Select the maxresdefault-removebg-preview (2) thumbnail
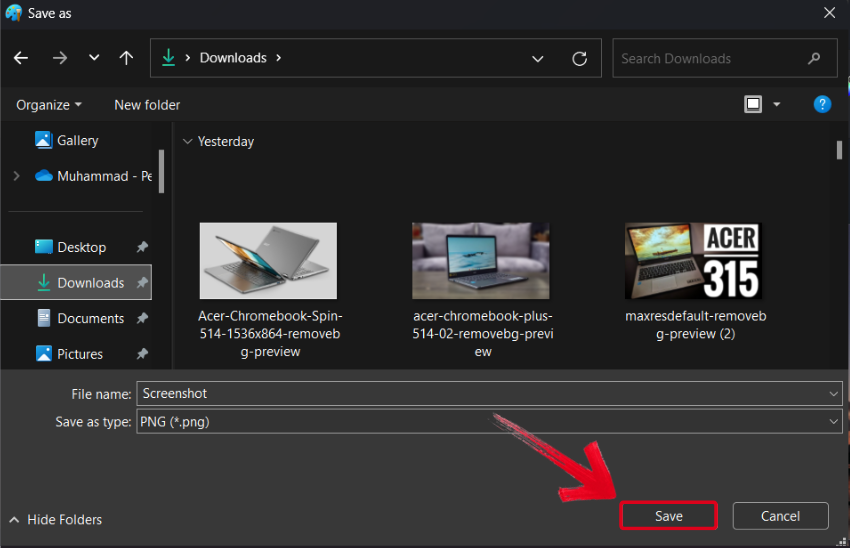Image resolution: width=850 pixels, height=548 pixels. (x=693, y=261)
